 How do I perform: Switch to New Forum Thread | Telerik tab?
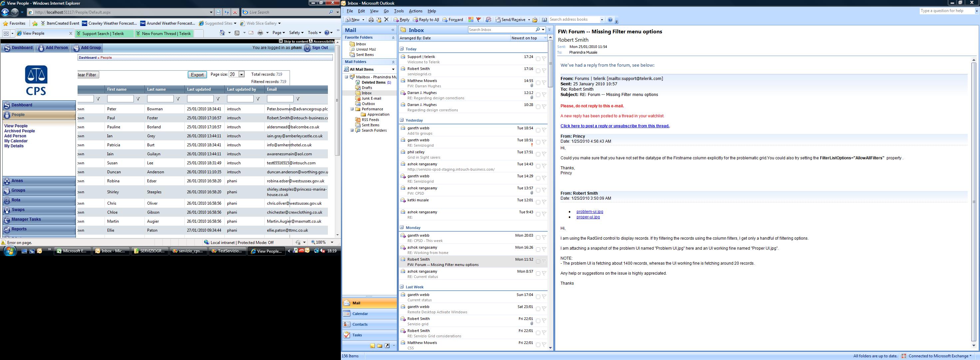164,34
